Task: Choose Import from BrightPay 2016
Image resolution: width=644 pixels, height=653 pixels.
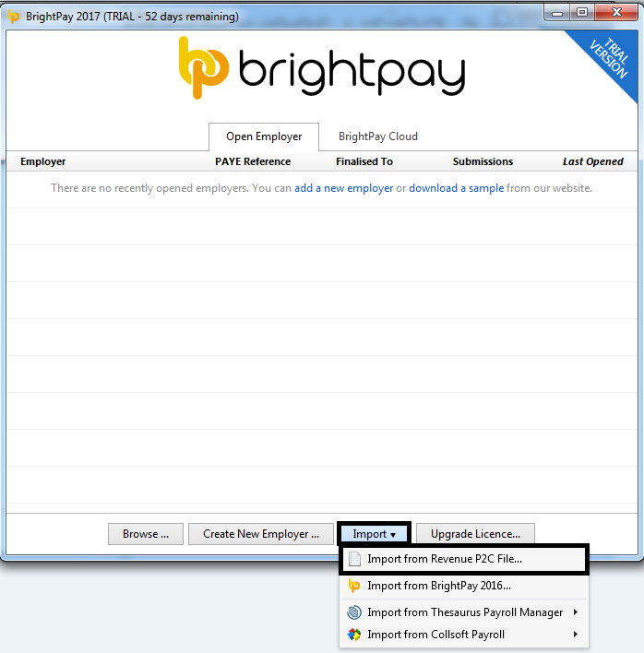Action: point(464,586)
